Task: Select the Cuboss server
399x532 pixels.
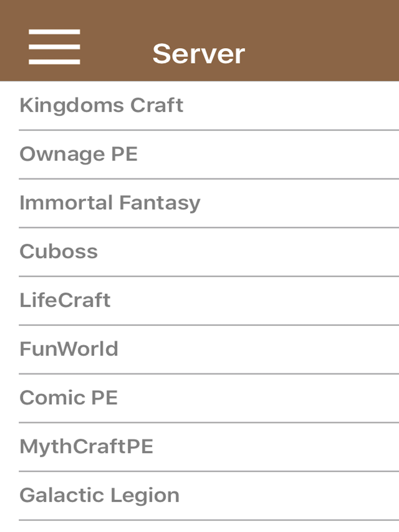Action: pyautogui.click(x=199, y=252)
